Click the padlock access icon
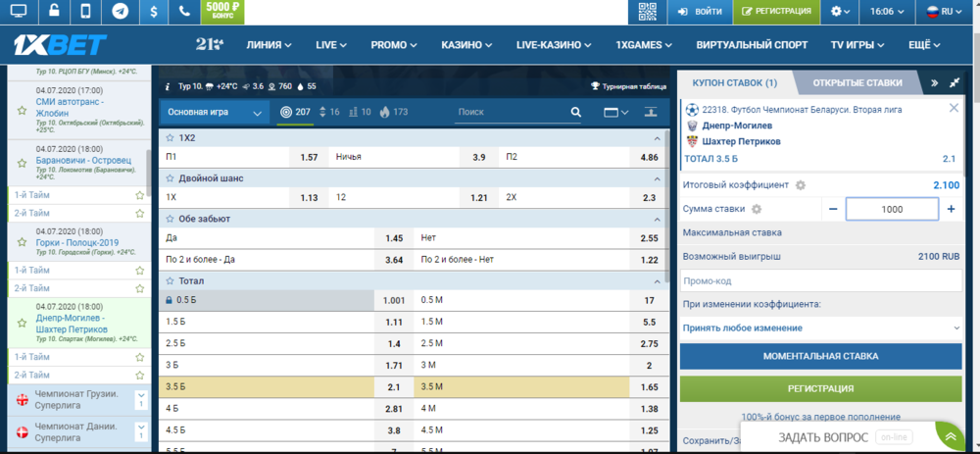Screen dimensions: 980x454 pyautogui.click(x=53, y=11)
